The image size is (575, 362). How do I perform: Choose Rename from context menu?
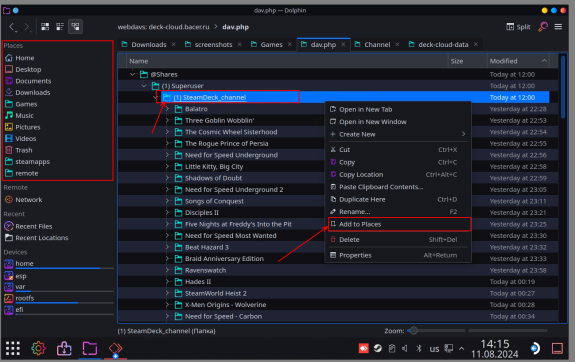398,212
